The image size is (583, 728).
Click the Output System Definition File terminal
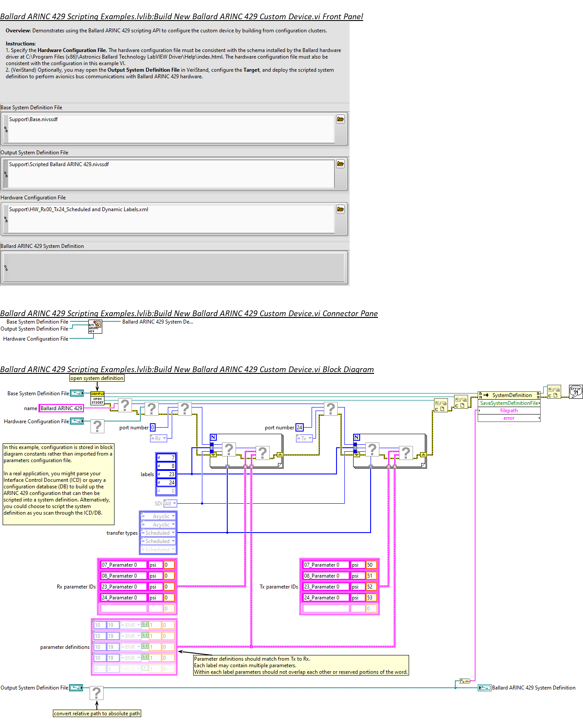click(76, 688)
